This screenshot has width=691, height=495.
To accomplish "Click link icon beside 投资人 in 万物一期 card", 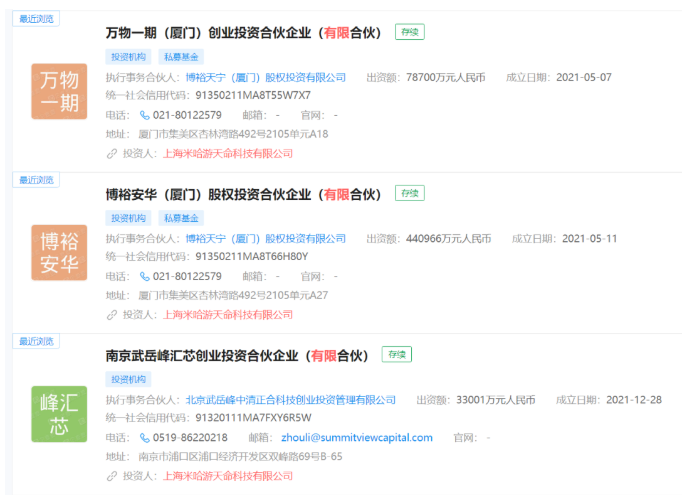I will pos(112,154).
